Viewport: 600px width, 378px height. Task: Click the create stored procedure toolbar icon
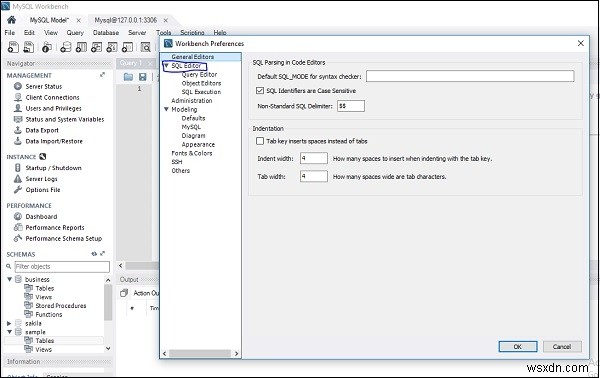[112, 47]
